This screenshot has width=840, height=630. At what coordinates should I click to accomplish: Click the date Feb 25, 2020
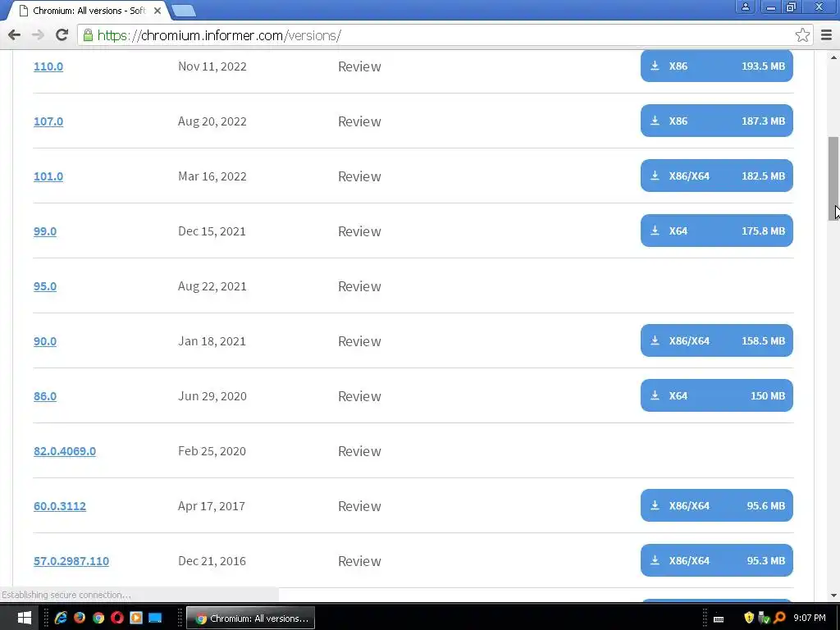[x=212, y=451]
